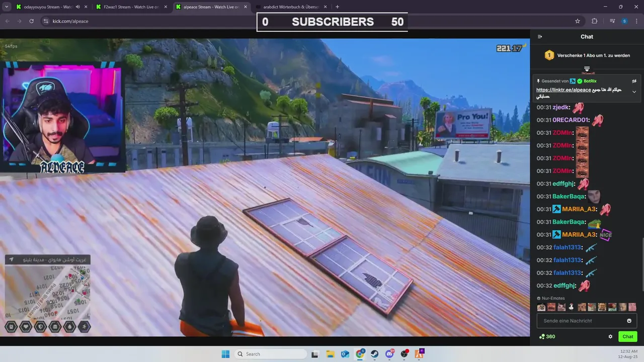
Task: Click username edffghj at 00:32
Action: click(564, 286)
